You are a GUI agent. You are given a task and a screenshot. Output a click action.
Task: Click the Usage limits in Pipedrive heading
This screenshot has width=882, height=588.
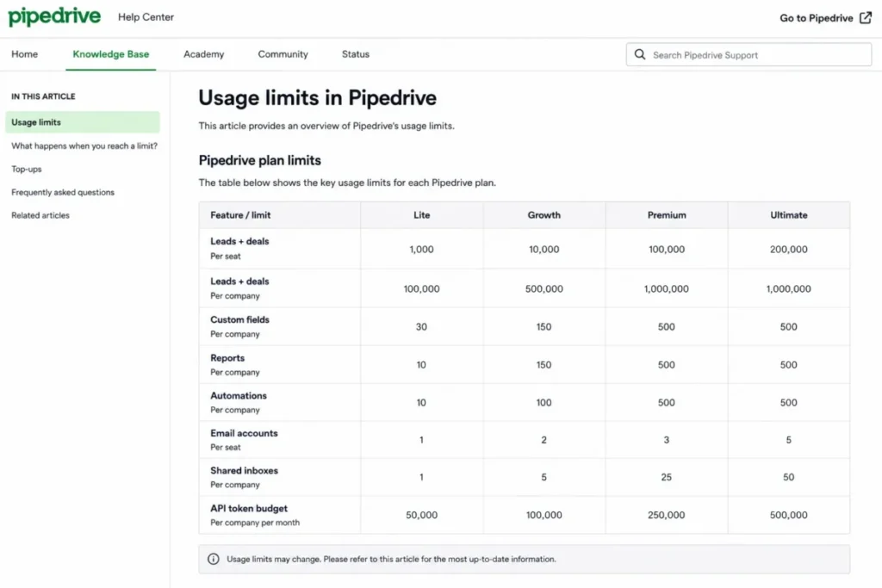[317, 97]
